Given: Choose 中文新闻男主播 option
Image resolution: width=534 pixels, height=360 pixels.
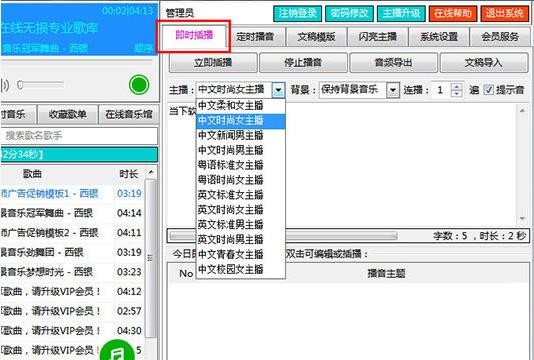Looking at the screenshot, I should pos(240,135).
